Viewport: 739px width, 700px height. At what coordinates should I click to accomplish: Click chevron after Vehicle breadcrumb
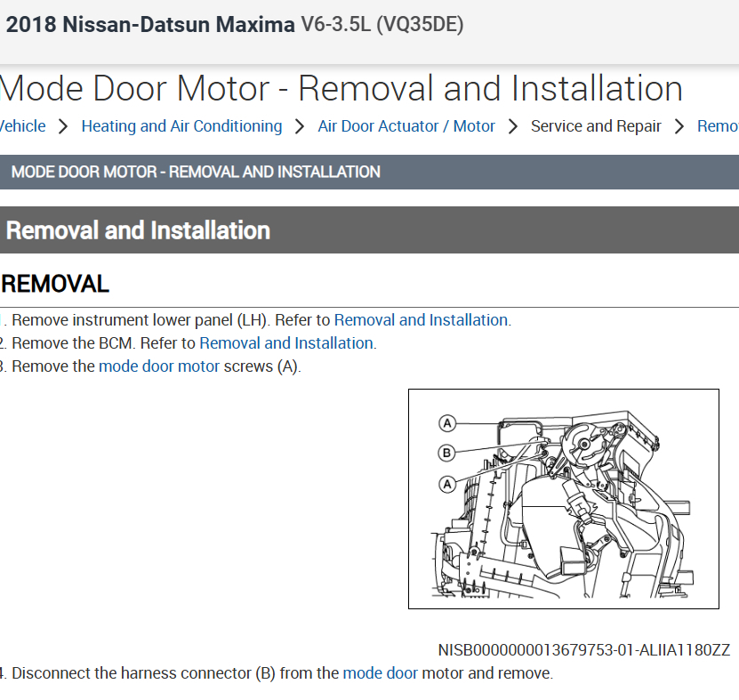pyautogui.click(x=63, y=126)
